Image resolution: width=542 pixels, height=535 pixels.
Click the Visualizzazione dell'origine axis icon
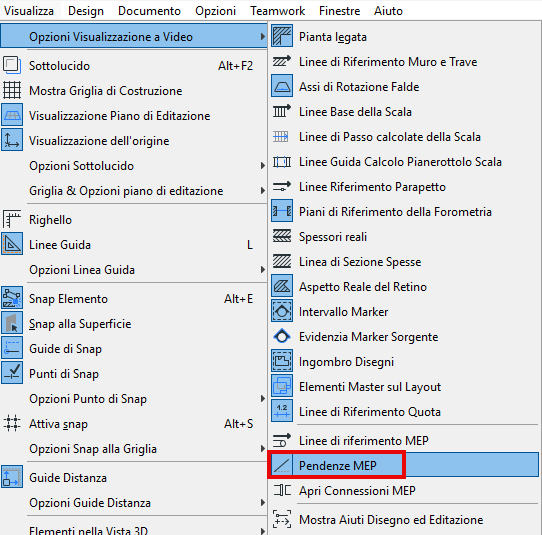12,140
